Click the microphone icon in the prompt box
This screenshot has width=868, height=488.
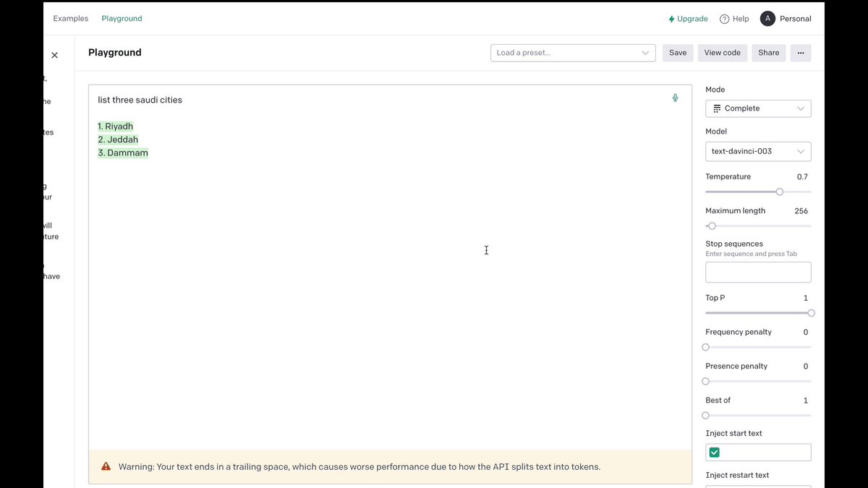coord(675,98)
